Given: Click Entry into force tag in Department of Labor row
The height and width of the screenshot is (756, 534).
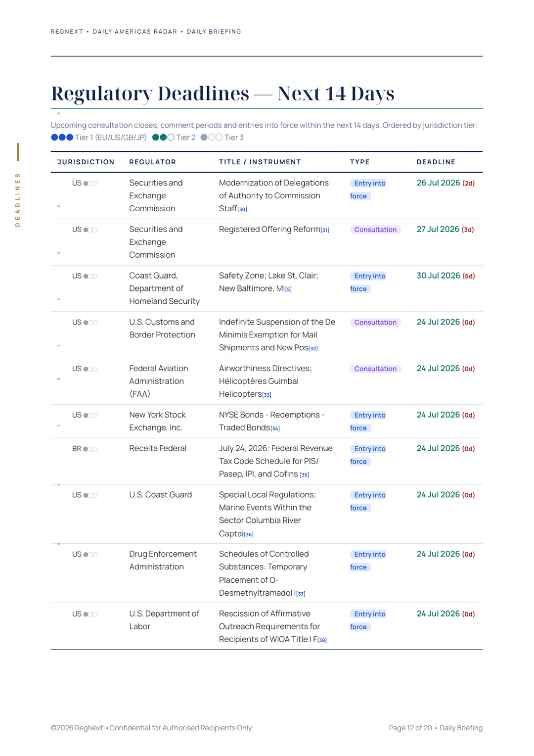Looking at the screenshot, I should tap(368, 620).
